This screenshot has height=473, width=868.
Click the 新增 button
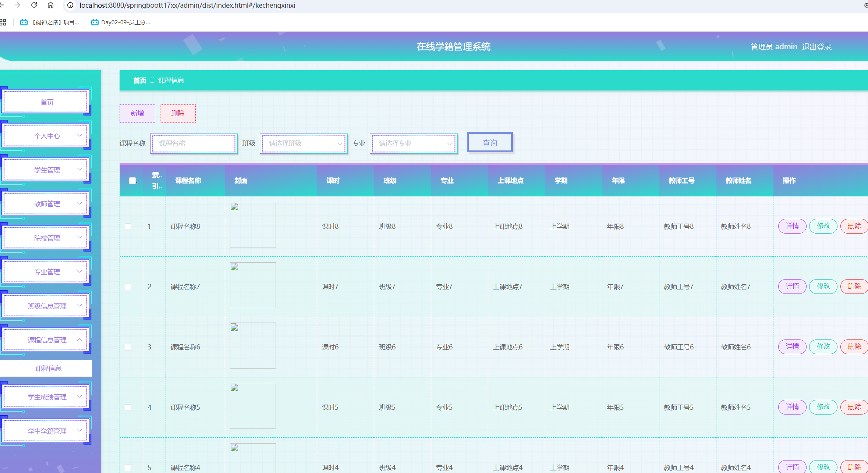tap(137, 113)
